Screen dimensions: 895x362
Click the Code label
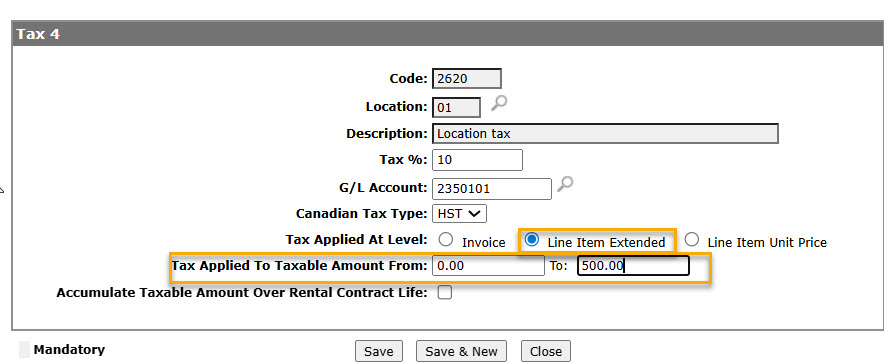click(408, 79)
